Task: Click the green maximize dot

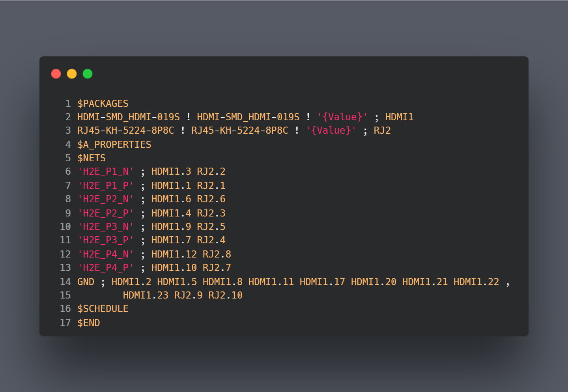Action: pyautogui.click(x=88, y=74)
